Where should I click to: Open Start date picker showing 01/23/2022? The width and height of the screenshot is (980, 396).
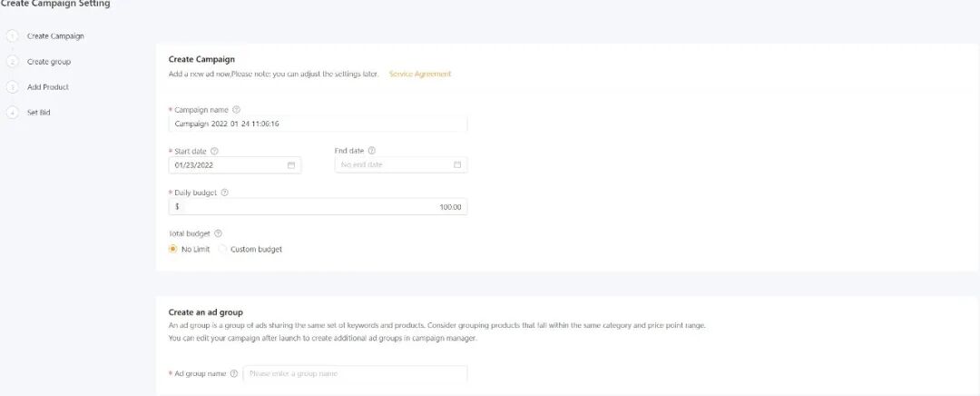[x=227, y=165]
